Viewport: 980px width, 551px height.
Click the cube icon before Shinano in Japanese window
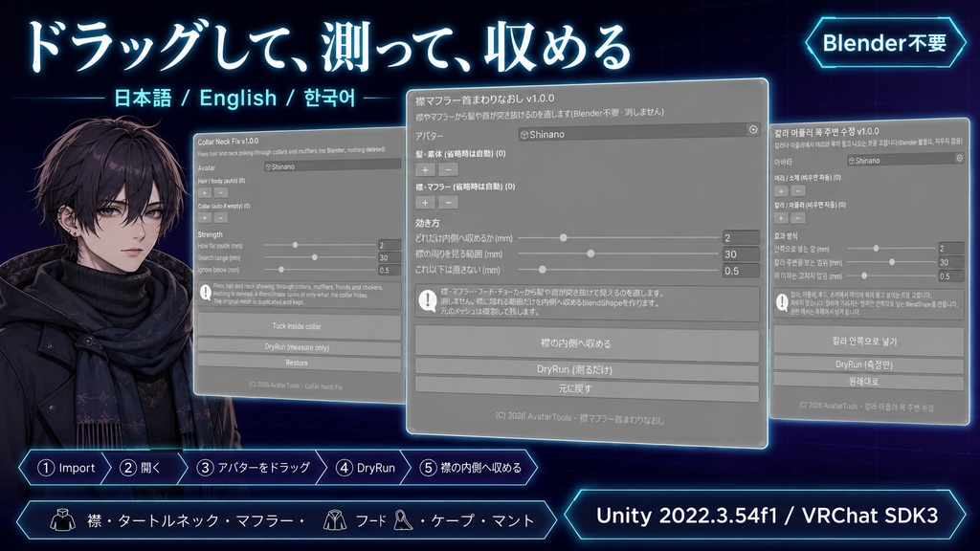click(x=524, y=134)
